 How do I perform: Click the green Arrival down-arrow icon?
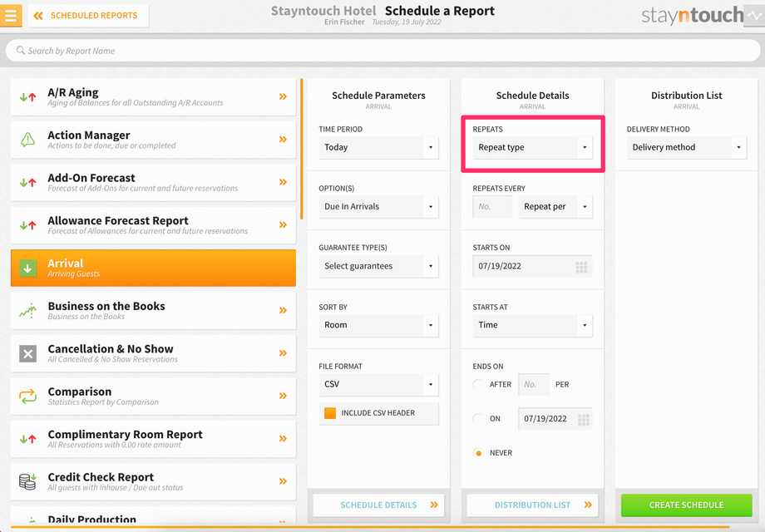pyautogui.click(x=27, y=268)
